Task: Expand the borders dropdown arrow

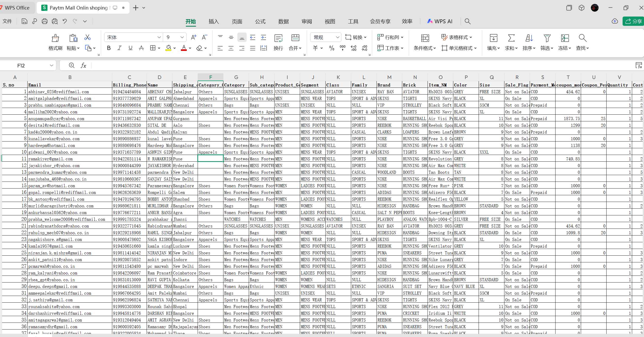Action: (x=159, y=48)
